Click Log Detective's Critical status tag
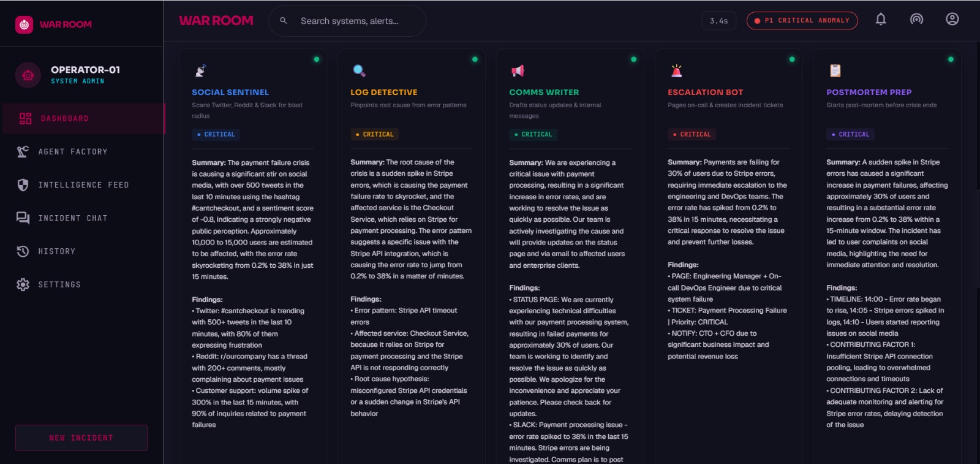 coord(374,134)
